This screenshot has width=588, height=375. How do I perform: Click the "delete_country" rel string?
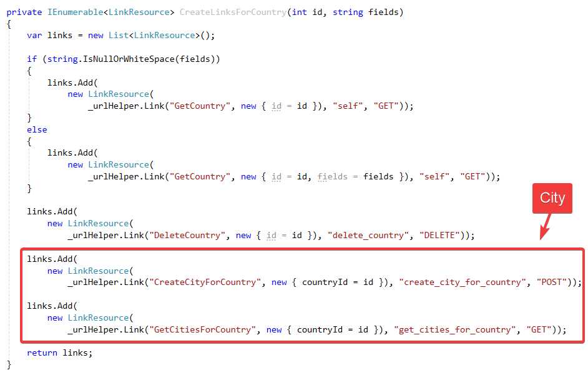(368, 236)
